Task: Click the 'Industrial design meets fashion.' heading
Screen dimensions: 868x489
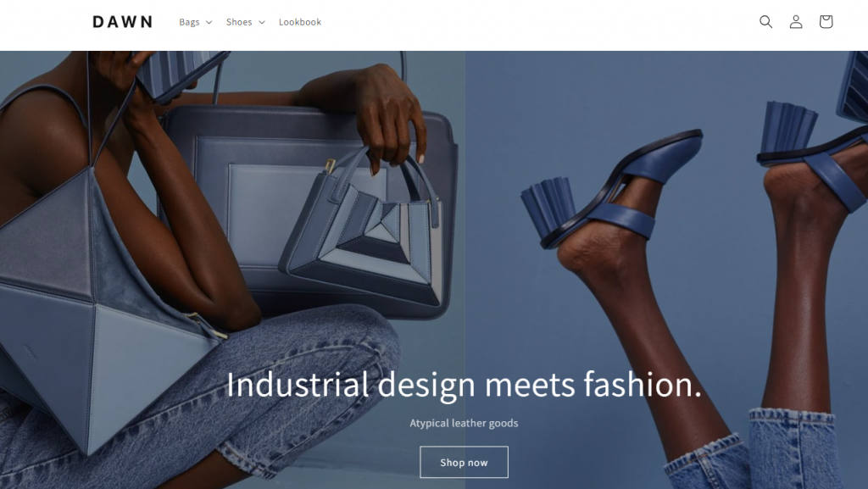Action: click(x=464, y=385)
